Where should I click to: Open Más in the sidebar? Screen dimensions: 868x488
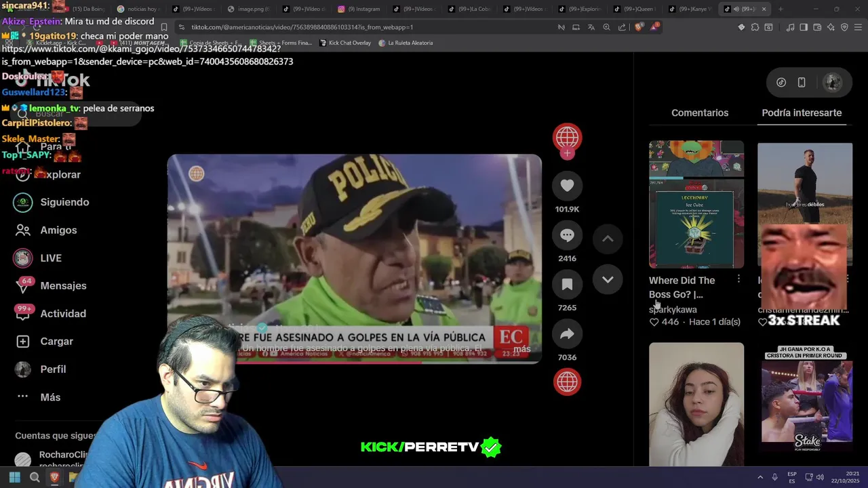pos(38,396)
